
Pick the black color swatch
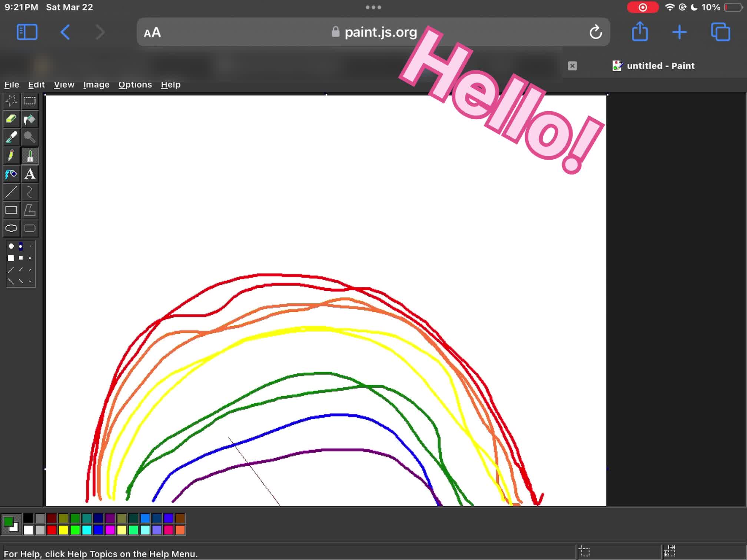point(28,518)
